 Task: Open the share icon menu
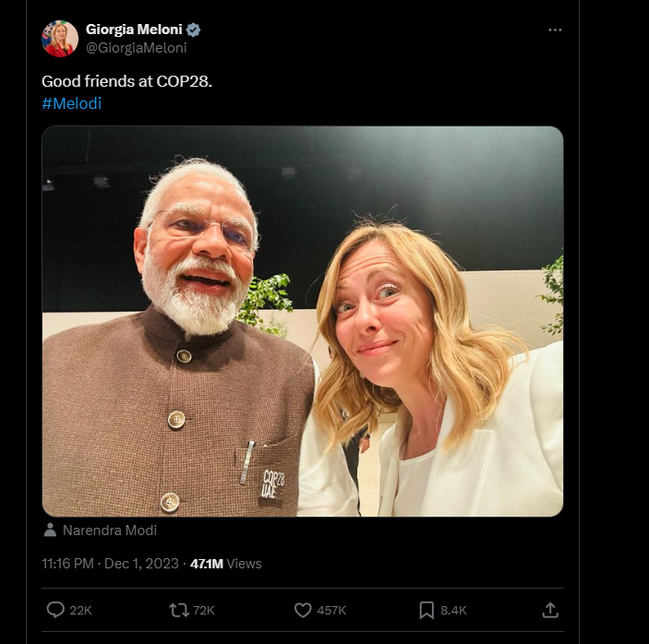pos(550,610)
